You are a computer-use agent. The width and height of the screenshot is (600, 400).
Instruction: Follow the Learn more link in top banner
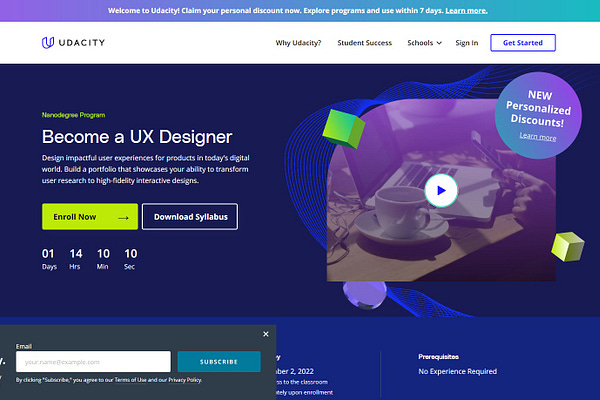pyautogui.click(x=466, y=11)
